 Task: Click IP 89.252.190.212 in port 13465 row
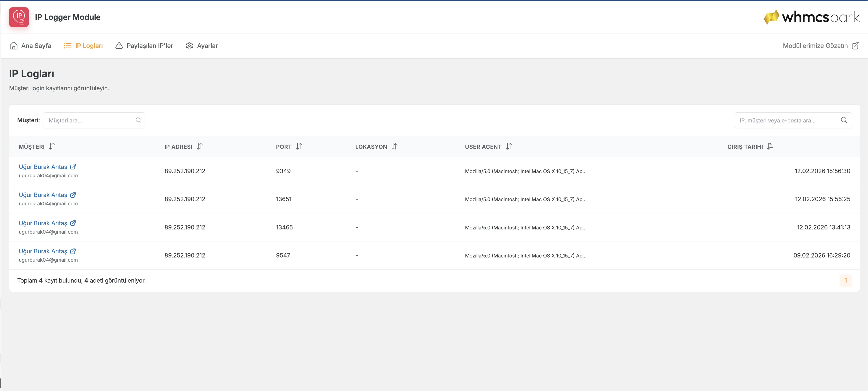pos(185,227)
